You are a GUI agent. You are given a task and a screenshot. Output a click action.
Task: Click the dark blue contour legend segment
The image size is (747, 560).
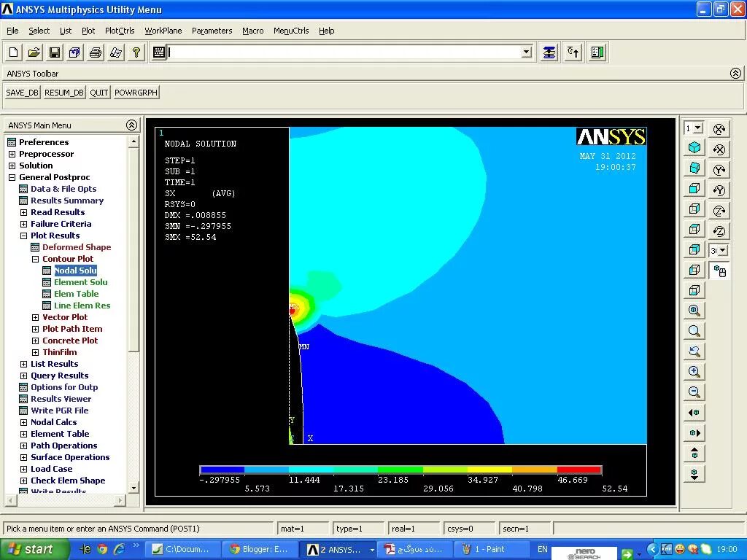(222, 470)
